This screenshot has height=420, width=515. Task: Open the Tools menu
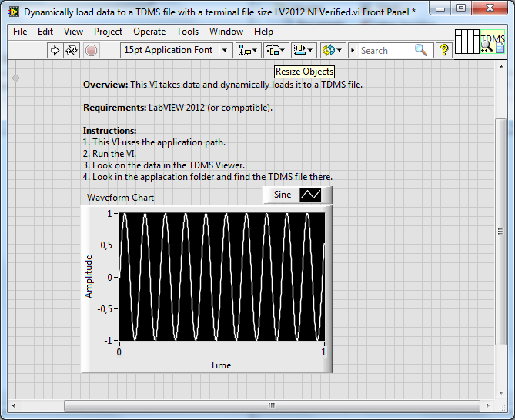[188, 32]
